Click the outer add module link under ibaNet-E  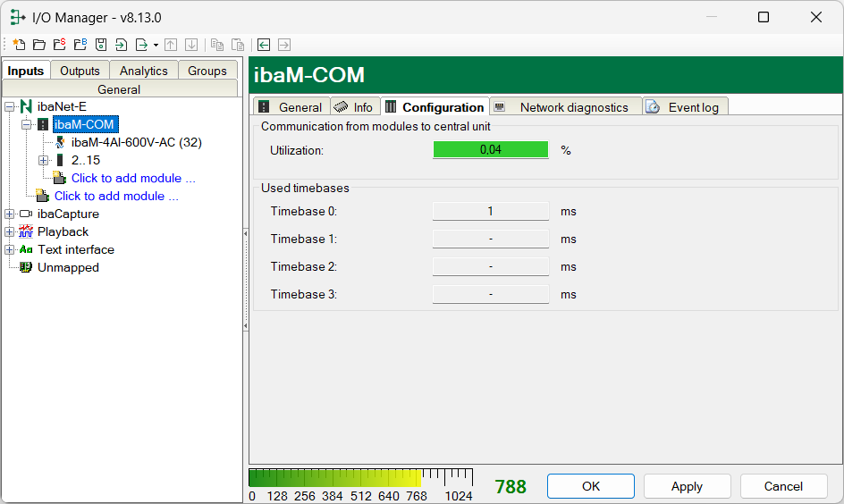pyautogui.click(x=116, y=196)
